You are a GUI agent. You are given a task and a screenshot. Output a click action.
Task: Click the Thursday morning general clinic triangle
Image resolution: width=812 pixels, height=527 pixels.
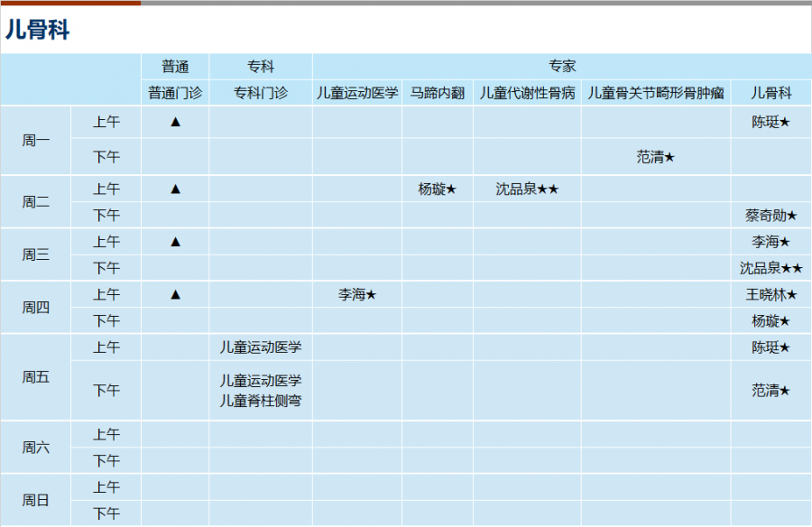175,294
